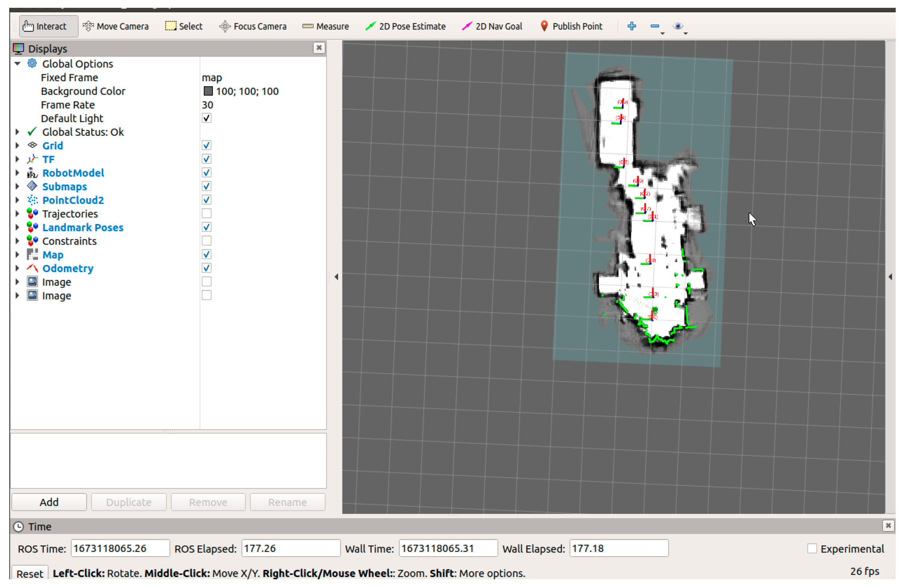905x588 pixels.
Task: Click the Focus Camera tool
Action: click(253, 26)
